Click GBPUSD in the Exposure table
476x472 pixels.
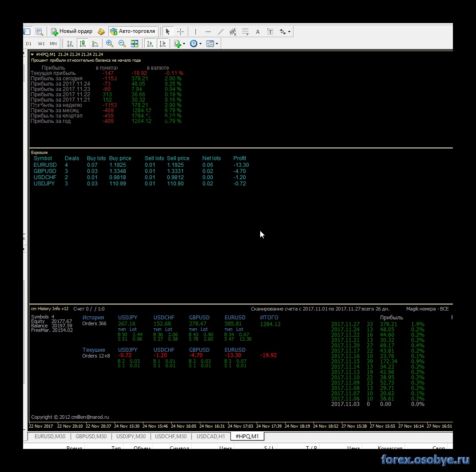click(x=45, y=171)
